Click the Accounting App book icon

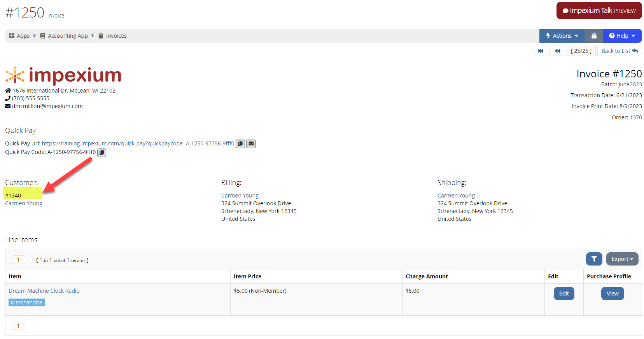point(43,36)
